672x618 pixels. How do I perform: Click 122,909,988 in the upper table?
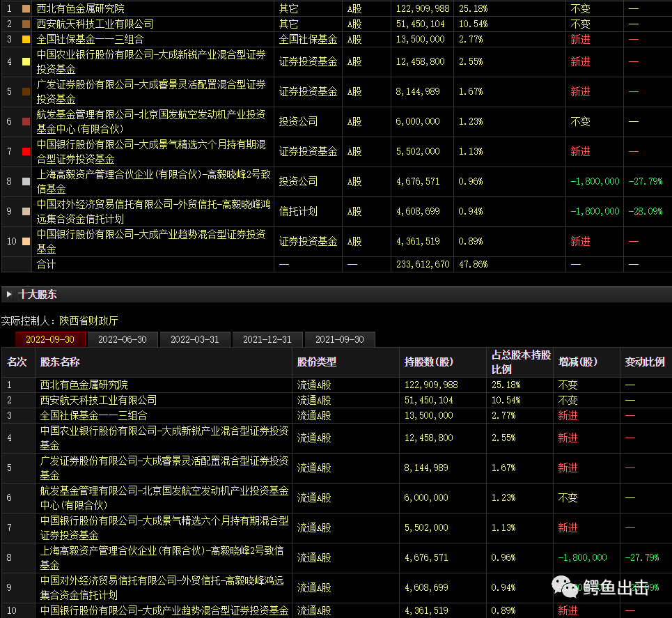423,8
